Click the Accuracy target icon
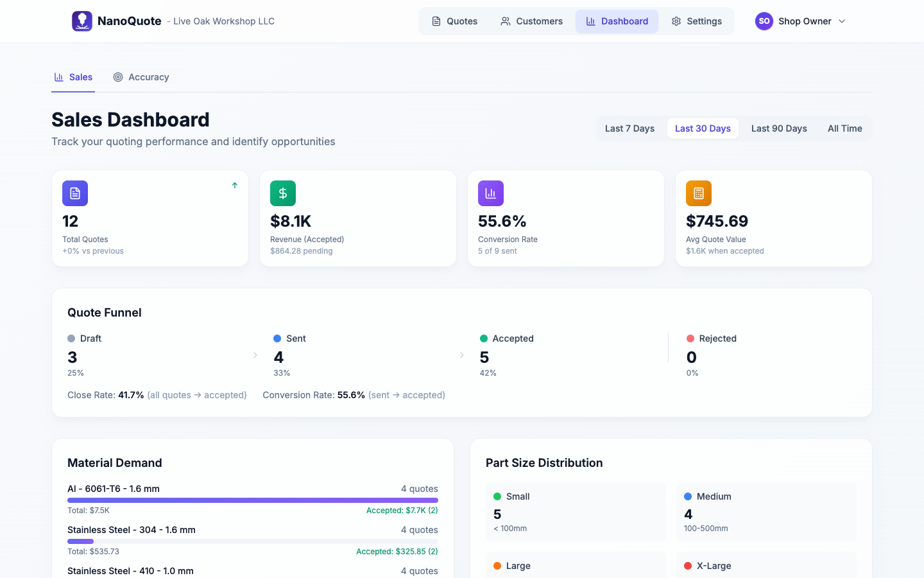The width and height of the screenshot is (924, 578). (x=118, y=76)
